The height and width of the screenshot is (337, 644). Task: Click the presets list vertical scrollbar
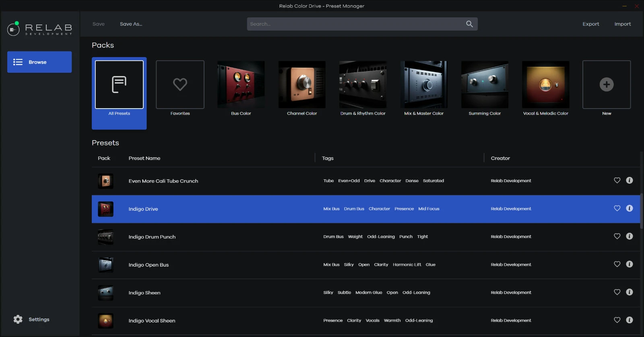(x=641, y=211)
